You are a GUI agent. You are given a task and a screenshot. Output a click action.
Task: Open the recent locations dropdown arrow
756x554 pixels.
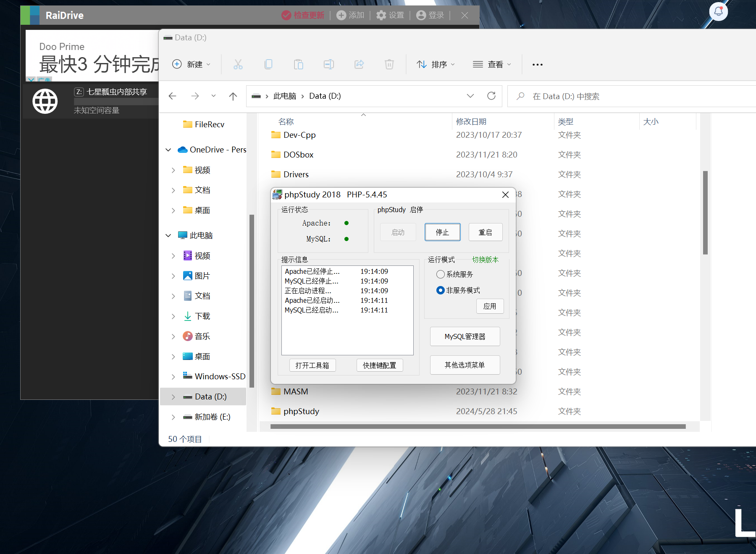tap(213, 96)
